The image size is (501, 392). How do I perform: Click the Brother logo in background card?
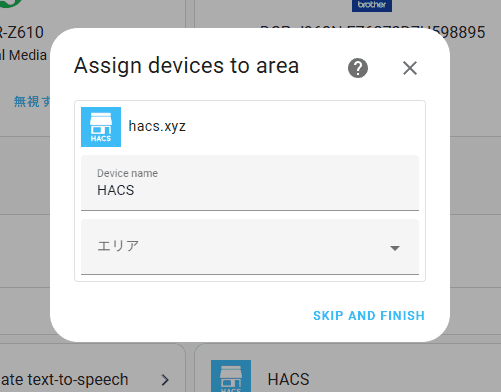click(372, 5)
